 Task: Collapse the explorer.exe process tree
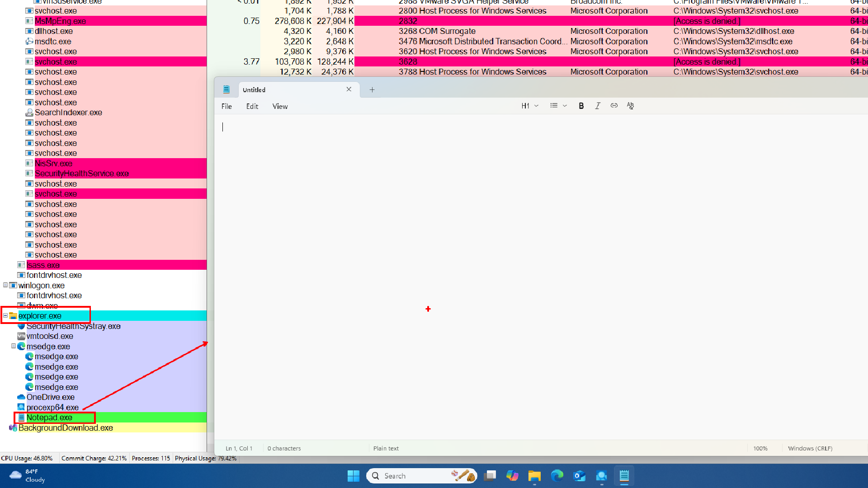(x=5, y=315)
